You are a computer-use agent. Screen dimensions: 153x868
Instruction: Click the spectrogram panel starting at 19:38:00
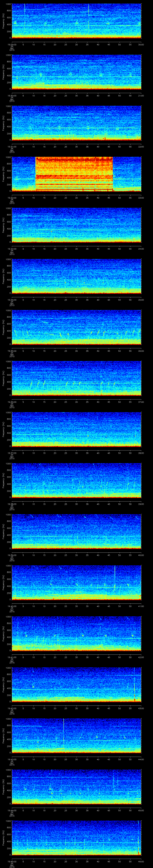(x=76, y=481)
